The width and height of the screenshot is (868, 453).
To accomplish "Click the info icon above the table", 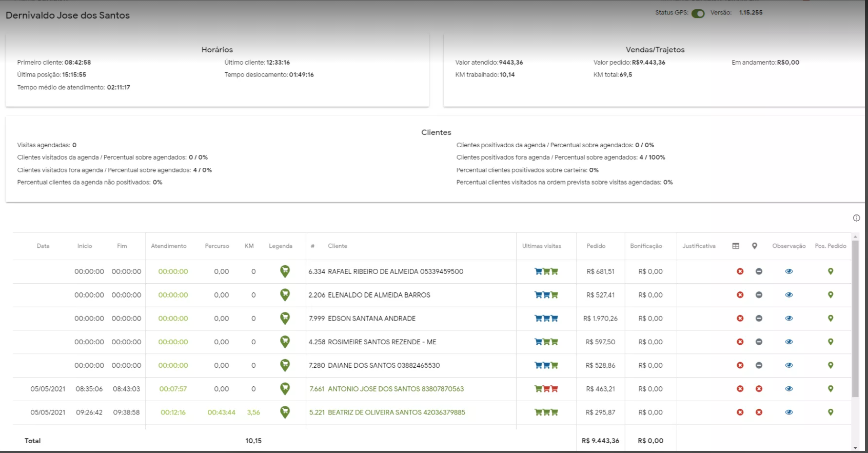I will click(856, 218).
